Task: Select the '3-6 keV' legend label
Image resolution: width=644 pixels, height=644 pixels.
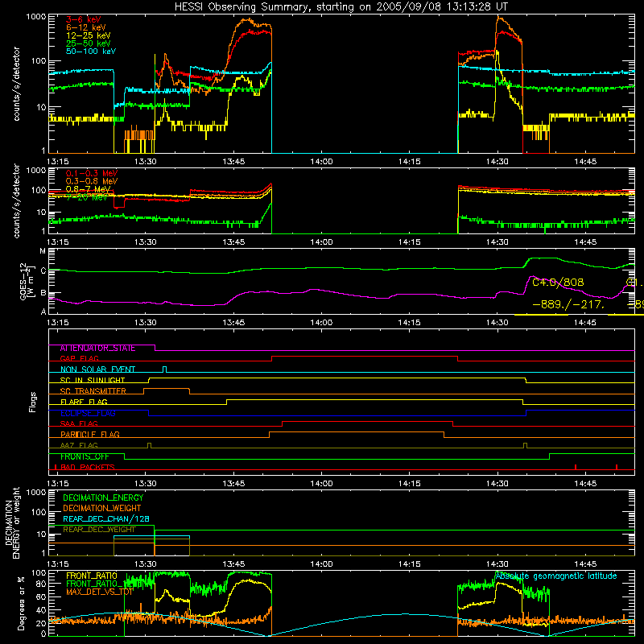Action: click(84, 19)
